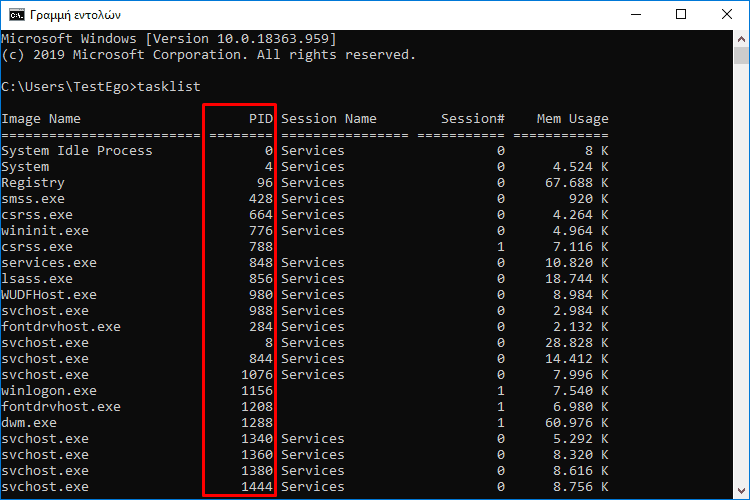Click the 'lsass.exe' process name
Image resolution: width=750 pixels, height=500 pixels.
coord(37,278)
